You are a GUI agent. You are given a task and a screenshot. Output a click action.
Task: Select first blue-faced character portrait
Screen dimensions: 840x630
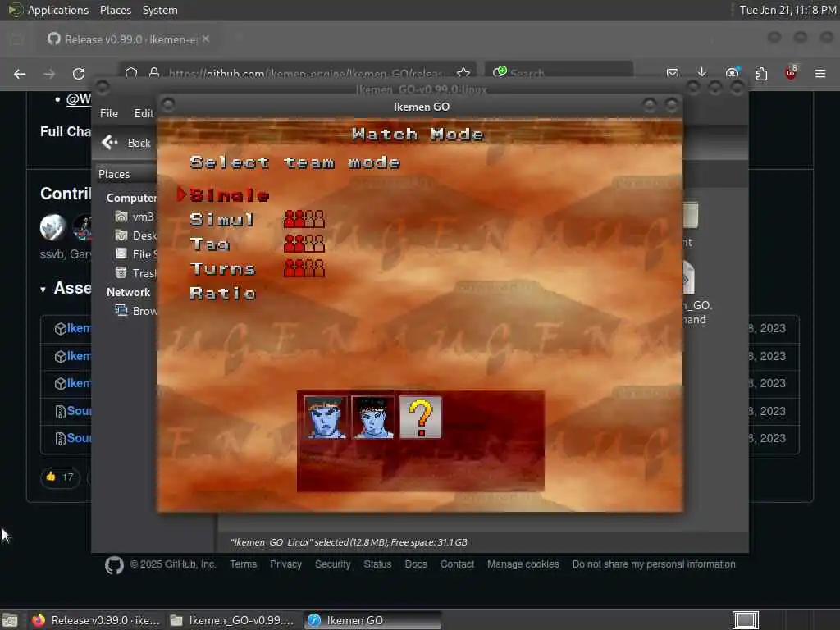point(325,418)
